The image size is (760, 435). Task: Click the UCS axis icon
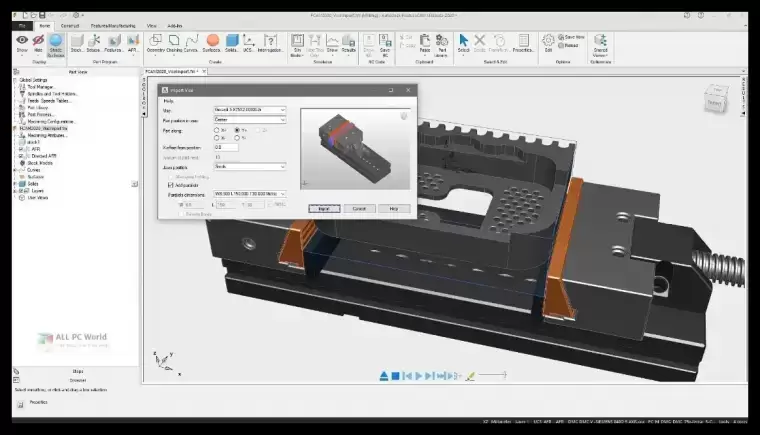pos(248,40)
